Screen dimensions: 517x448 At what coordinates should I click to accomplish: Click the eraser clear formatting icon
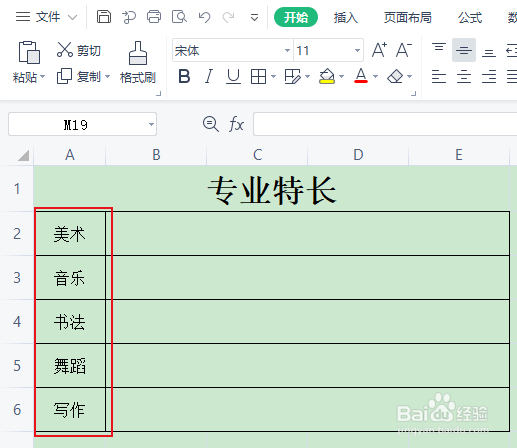(395, 76)
